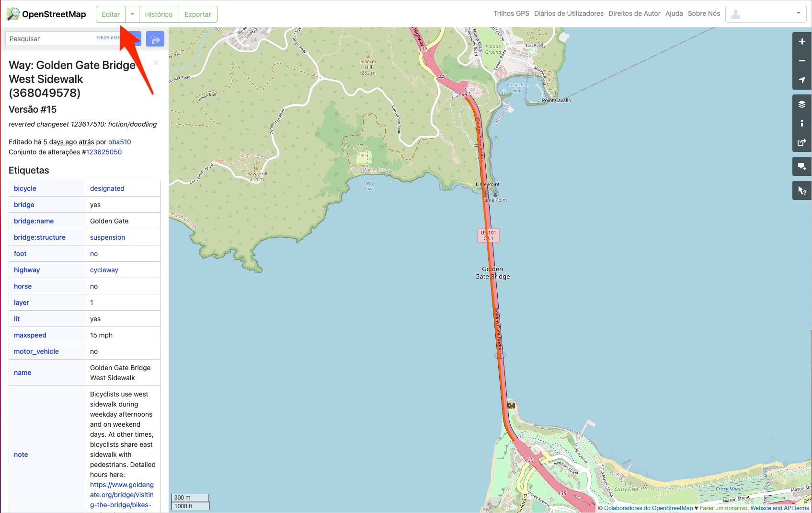Zoom in on the map
The image size is (812, 513).
[x=802, y=42]
